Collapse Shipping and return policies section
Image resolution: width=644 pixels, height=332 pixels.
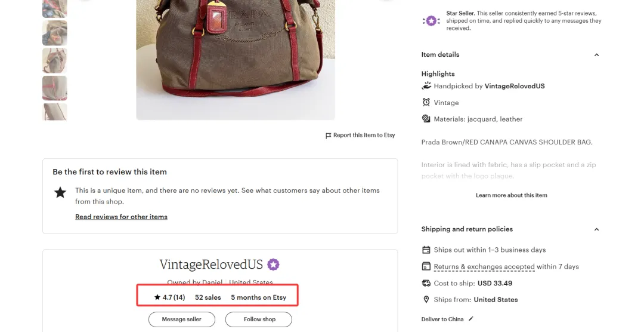point(596,229)
